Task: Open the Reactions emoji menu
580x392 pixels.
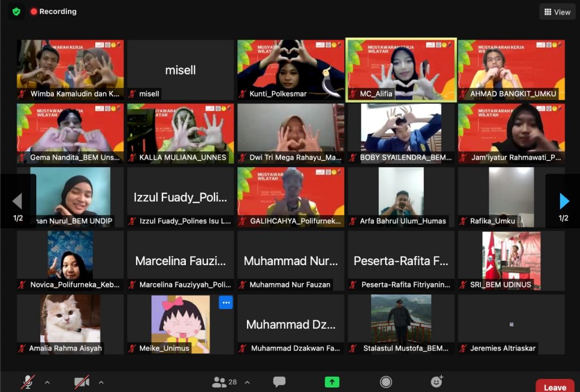Action: (x=437, y=382)
